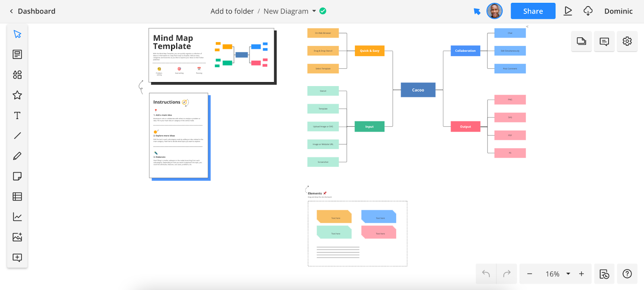This screenshot has width=644, height=290.
Task: Pick the Pencil freehand tool
Action: tap(17, 156)
